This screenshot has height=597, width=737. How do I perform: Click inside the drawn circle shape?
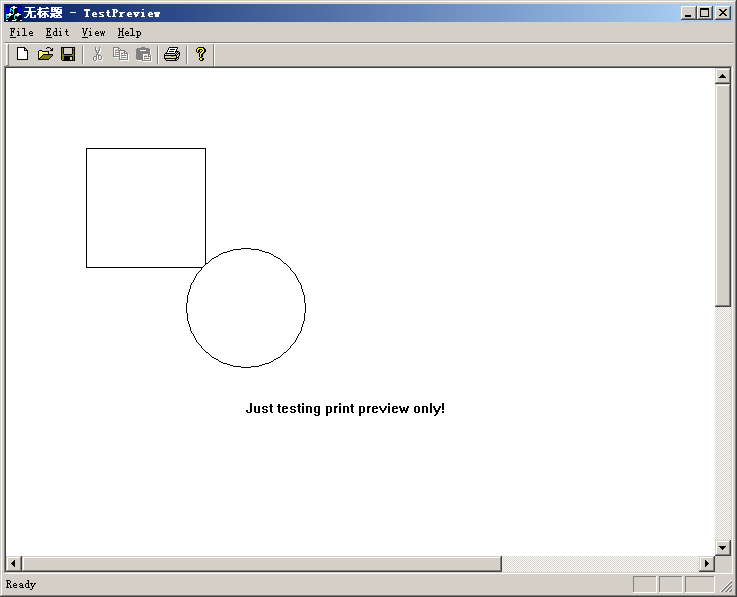(x=246, y=308)
